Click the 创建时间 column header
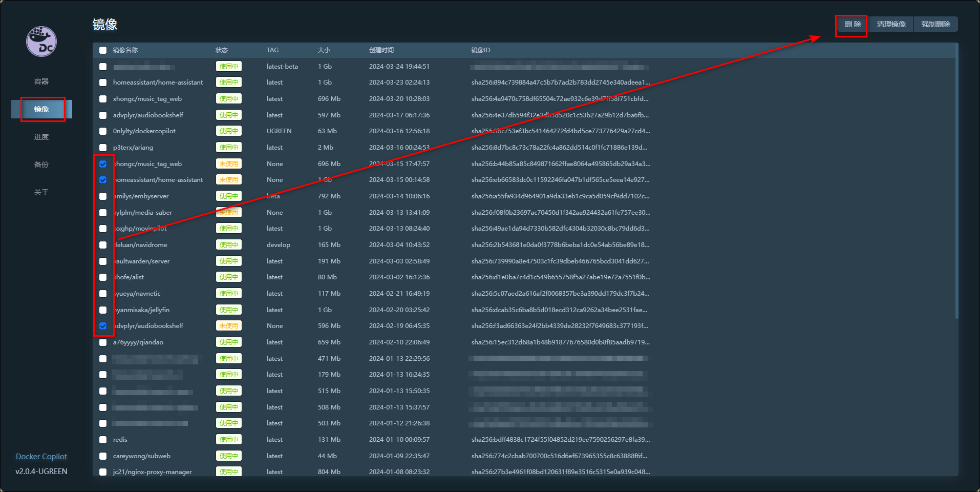The width and height of the screenshot is (980, 492). point(381,50)
